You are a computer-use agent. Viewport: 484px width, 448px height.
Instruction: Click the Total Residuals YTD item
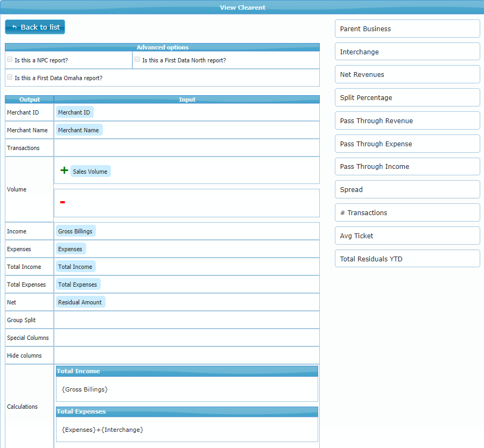click(407, 259)
